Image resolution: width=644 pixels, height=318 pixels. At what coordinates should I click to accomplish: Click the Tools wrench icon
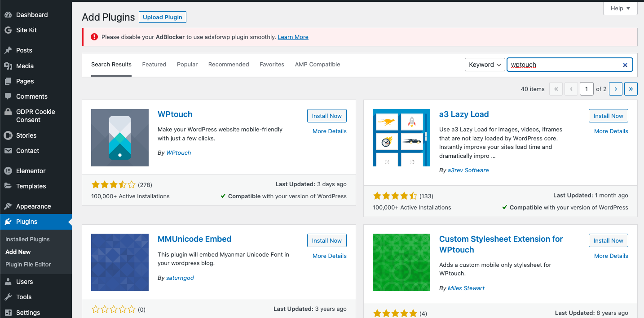click(8, 297)
